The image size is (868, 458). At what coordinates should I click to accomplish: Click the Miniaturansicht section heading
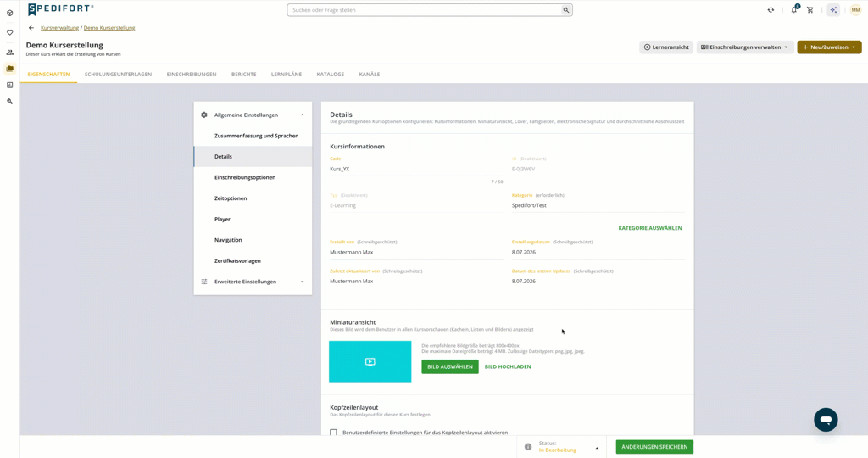(x=353, y=322)
